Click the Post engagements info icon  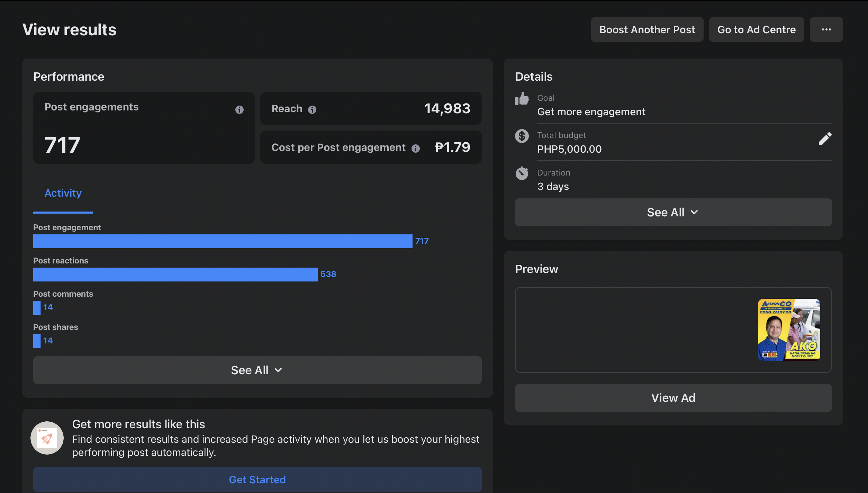pyautogui.click(x=239, y=110)
